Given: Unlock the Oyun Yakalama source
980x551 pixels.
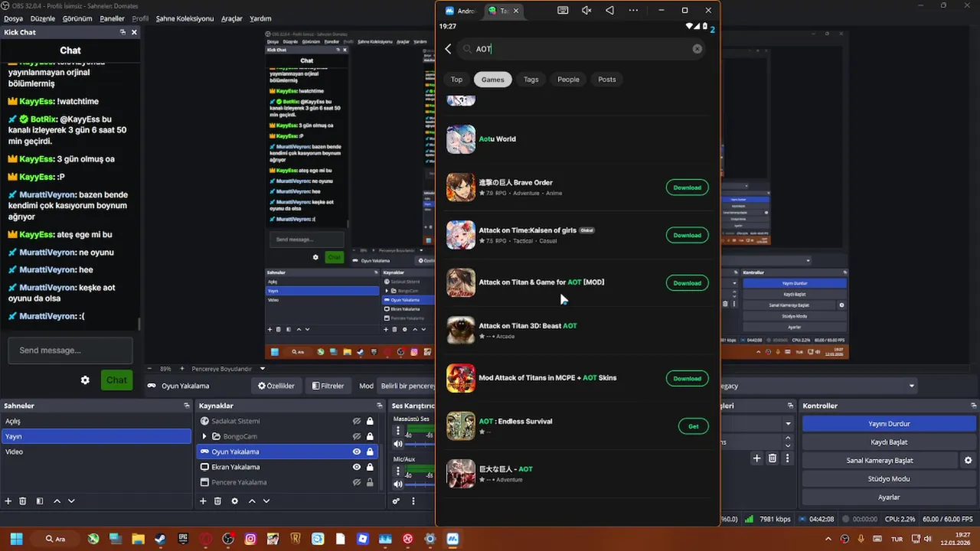Looking at the screenshot, I should tap(370, 452).
